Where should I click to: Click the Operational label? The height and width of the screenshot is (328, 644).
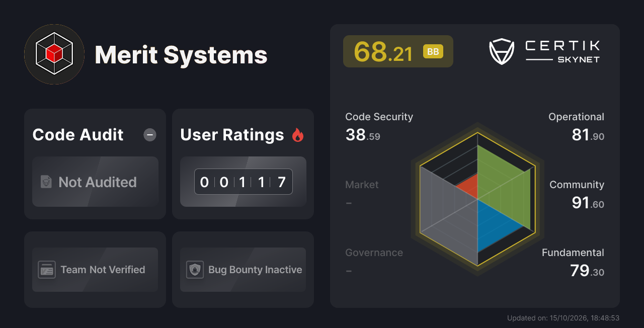coord(576,117)
